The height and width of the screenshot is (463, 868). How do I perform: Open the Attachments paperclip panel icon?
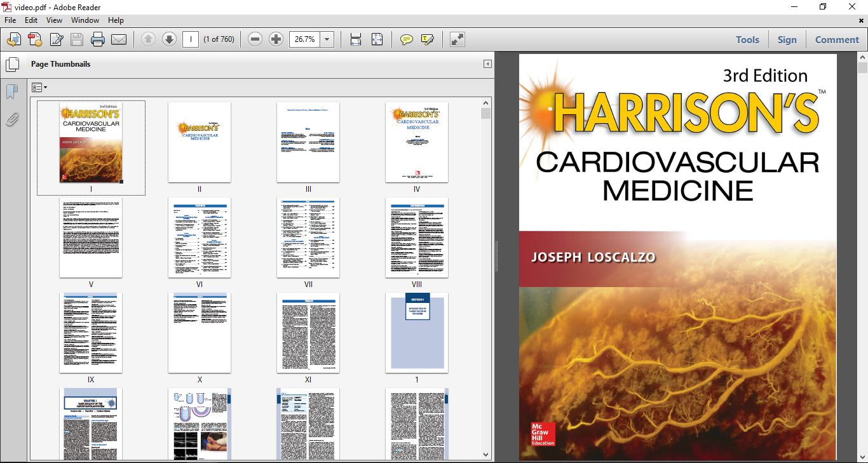[x=12, y=119]
